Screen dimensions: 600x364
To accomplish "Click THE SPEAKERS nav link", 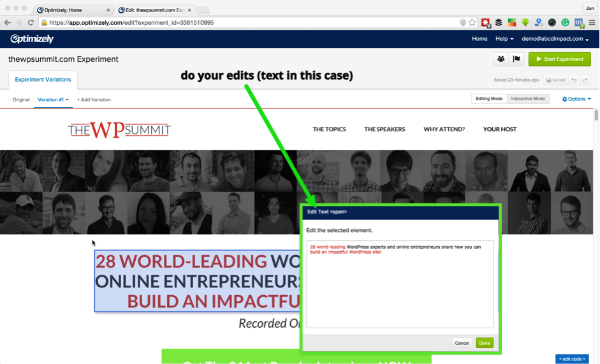I will pyautogui.click(x=384, y=129).
